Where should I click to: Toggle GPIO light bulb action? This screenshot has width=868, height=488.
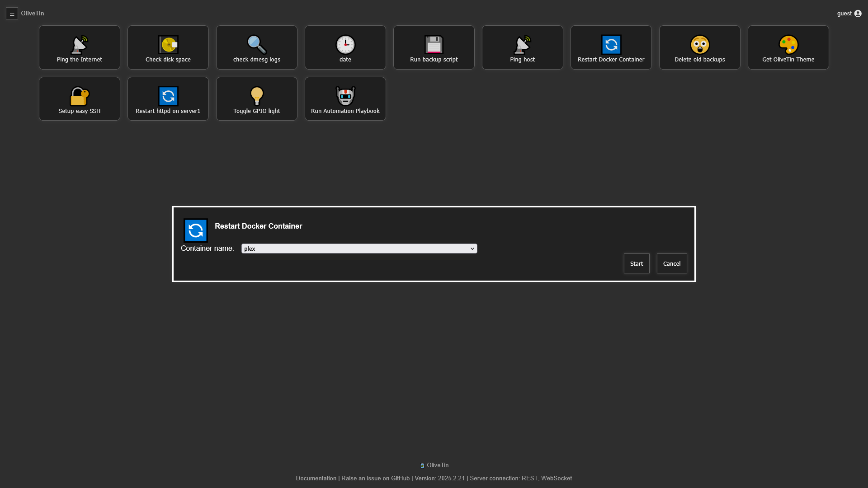(257, 99)
